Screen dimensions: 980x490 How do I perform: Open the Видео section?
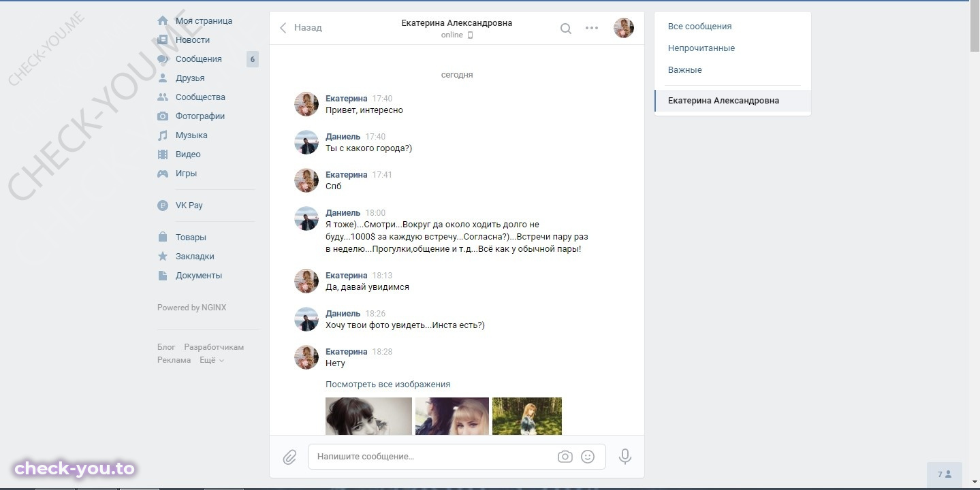tap(188, 154)
